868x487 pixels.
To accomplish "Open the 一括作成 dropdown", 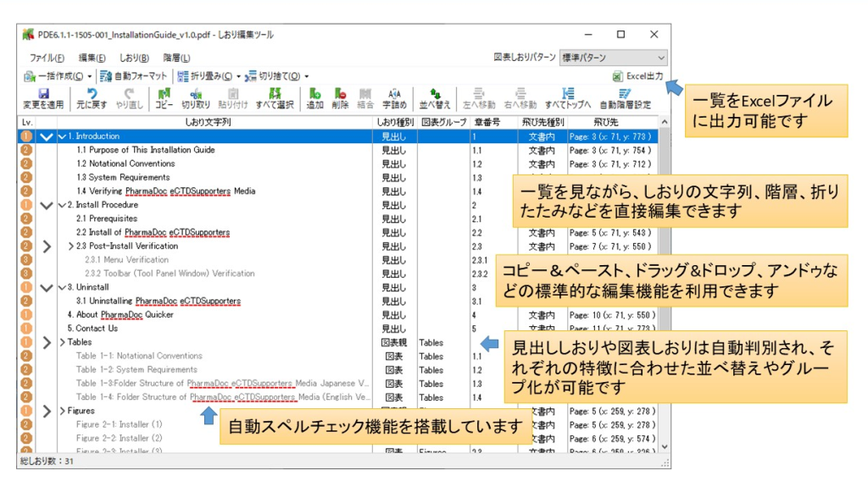I will pyautogui.click(x=60, y=76).
